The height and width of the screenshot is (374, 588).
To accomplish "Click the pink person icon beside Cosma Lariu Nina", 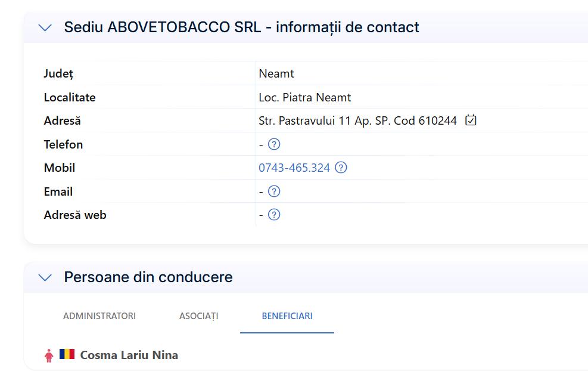I will pyautogui.click(x=49, y=356).
